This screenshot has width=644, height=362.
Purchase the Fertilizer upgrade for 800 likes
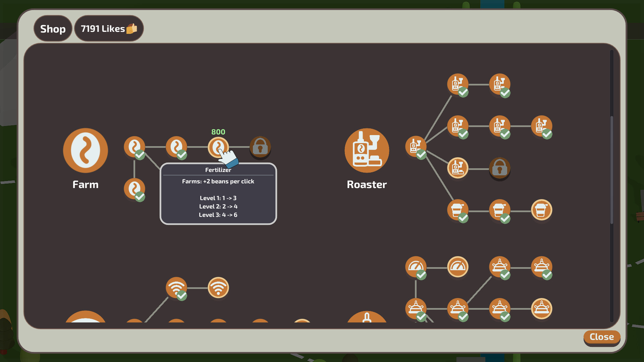(x=218, y=147)
